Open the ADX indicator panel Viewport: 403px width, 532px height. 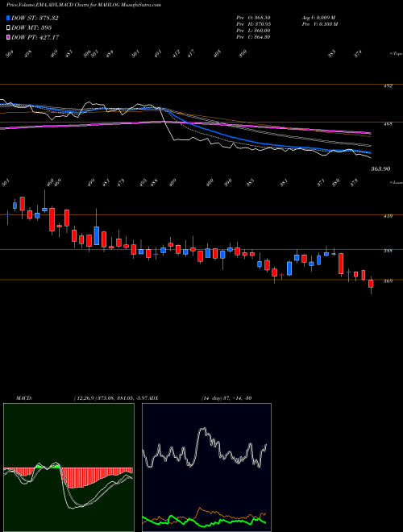coord(206,468)
